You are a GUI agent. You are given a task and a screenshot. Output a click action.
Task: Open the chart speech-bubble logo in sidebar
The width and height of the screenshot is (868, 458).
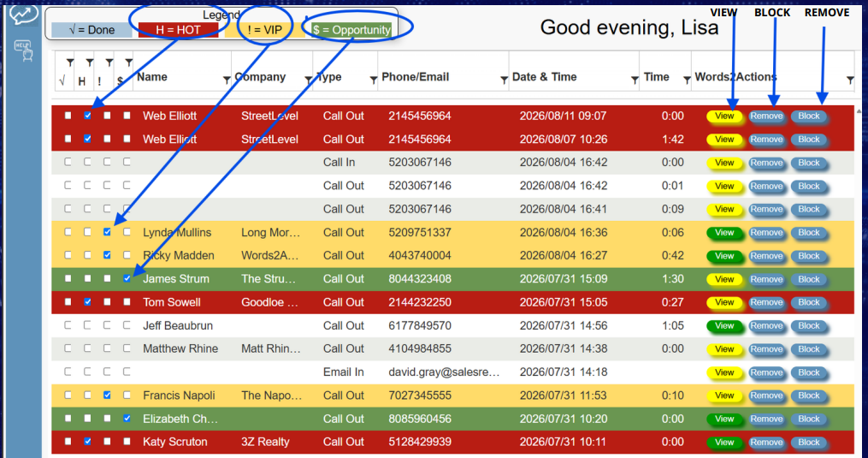pos(23,13)
